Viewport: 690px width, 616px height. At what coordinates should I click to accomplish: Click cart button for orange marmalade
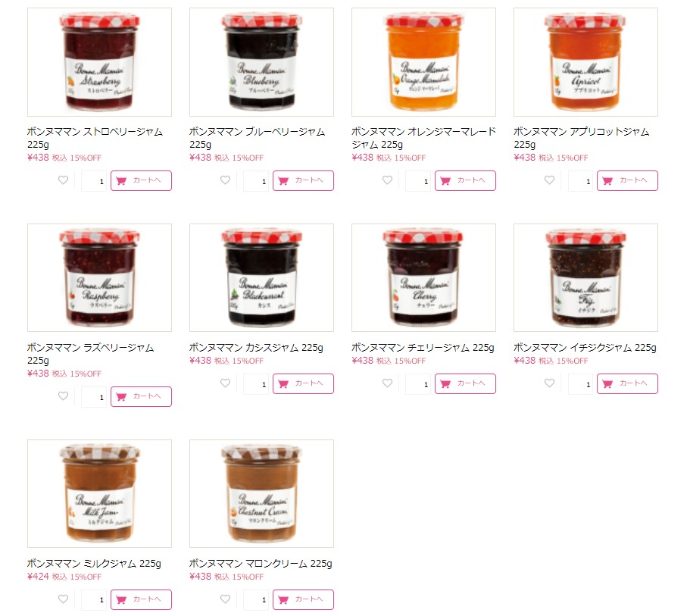(x=465, y=180)
